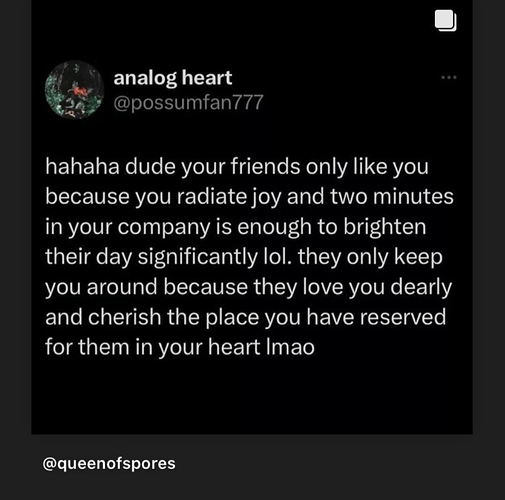
Task: Open the @queenofspores profile link
Action: pos(109,464)
